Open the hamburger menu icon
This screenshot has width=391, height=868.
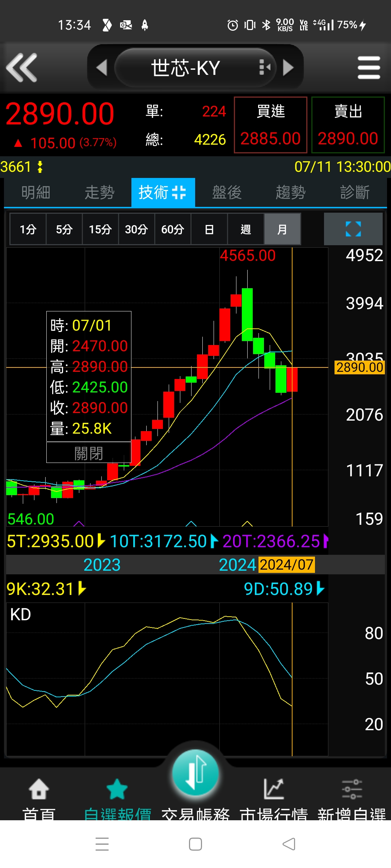pos(369,67)
